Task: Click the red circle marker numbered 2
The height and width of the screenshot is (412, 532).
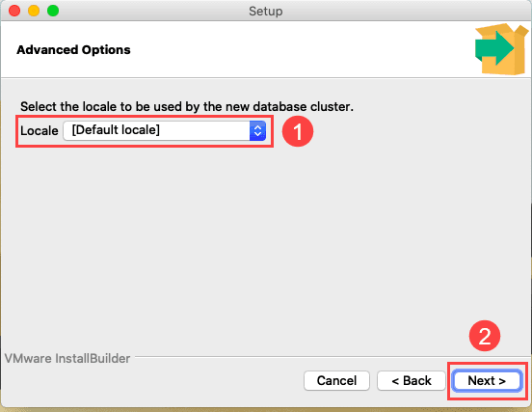Action: (x=485, y=336)
